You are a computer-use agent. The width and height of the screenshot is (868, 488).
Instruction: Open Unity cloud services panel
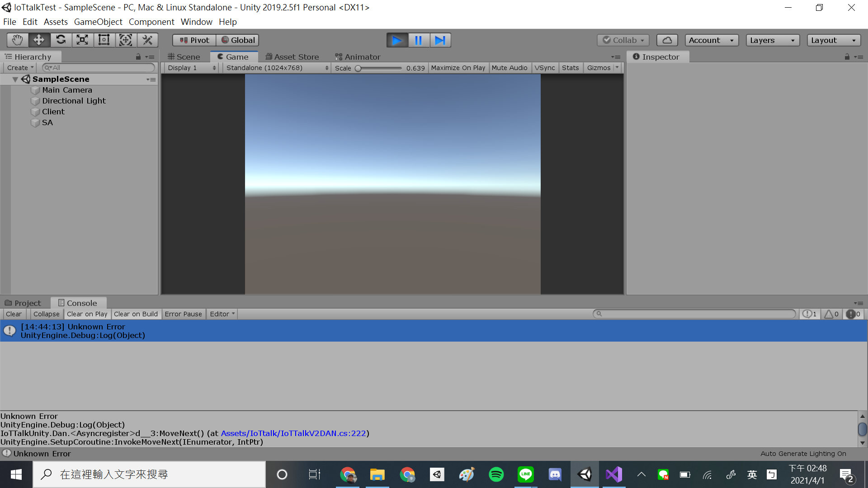click(x=667, y=40)
